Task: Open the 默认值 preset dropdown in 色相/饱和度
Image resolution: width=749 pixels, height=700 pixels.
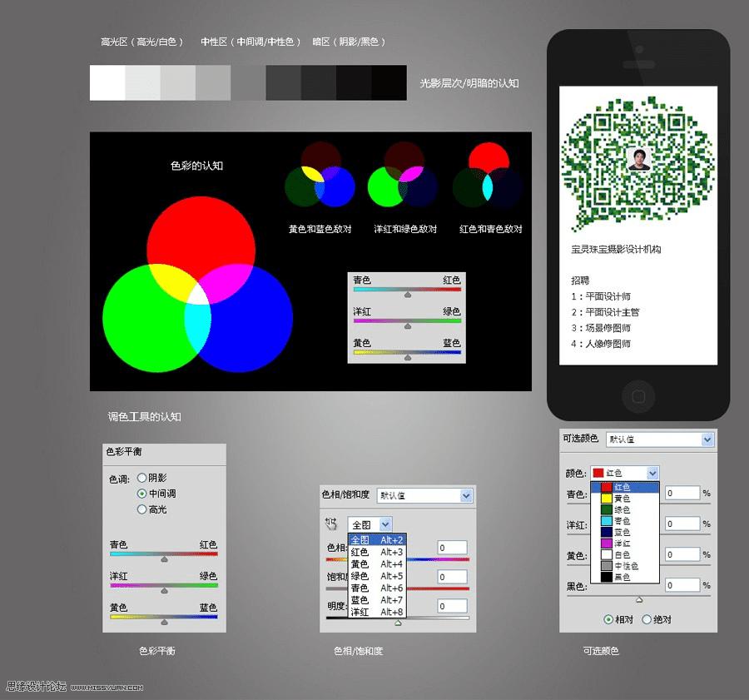Action: click(x=424, y=495)
